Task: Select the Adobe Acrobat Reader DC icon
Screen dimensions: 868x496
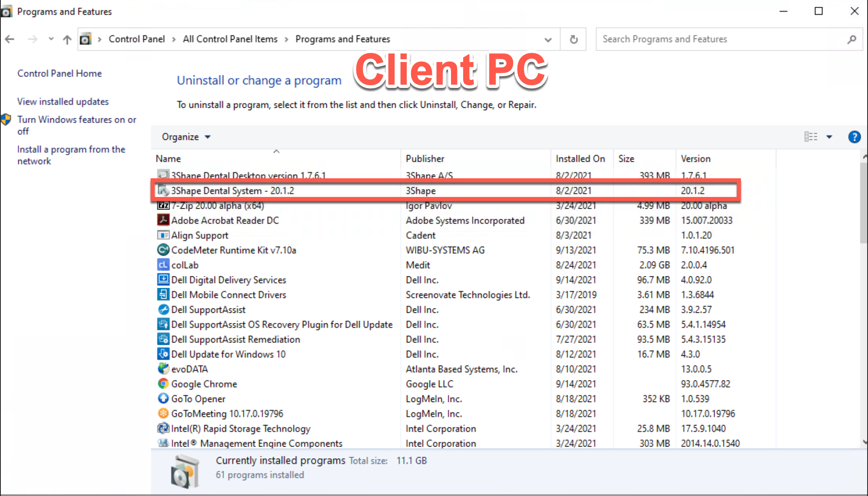Action: pos(163,220)
